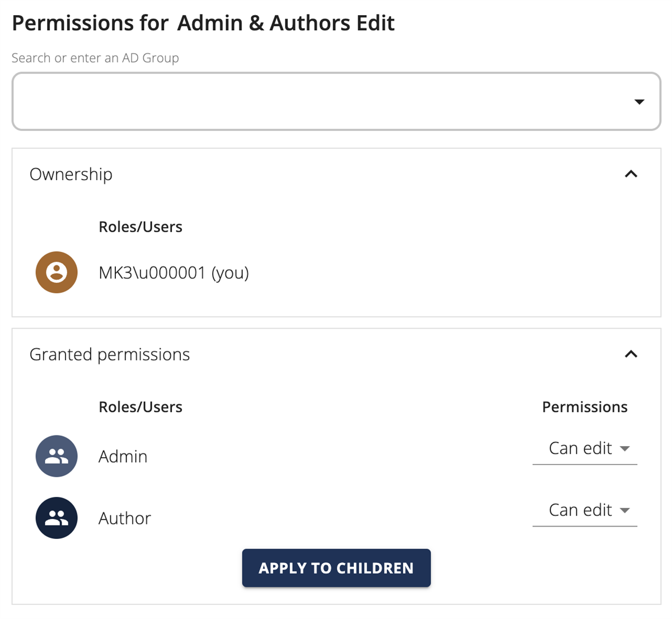
Task: Click the Permissions for Admin & Authors Edit title
Action: tap(203, 23)
